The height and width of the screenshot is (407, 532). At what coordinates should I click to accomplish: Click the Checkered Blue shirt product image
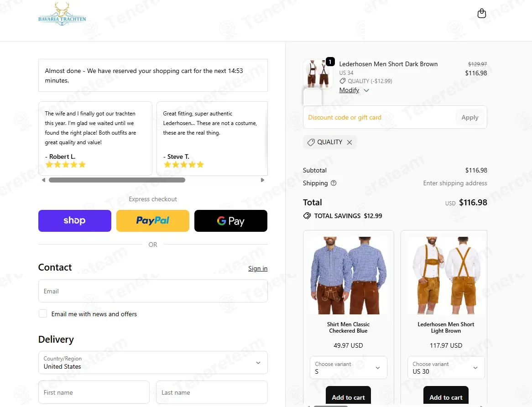(349, 276)
